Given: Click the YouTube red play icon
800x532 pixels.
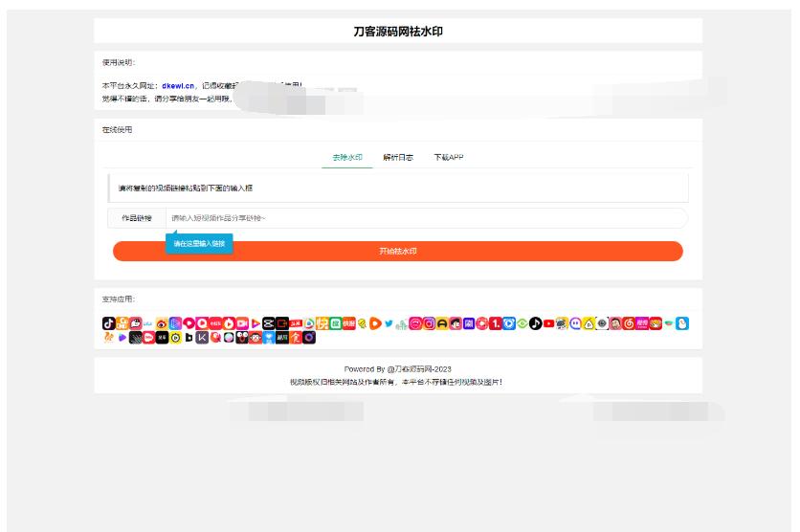Looking at the screenshot, I should point(548,323).
